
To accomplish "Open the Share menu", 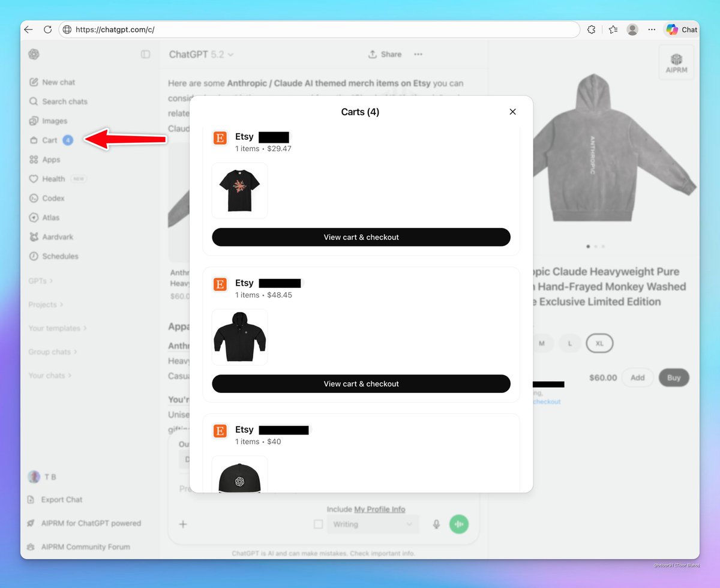I will [385, 54].
